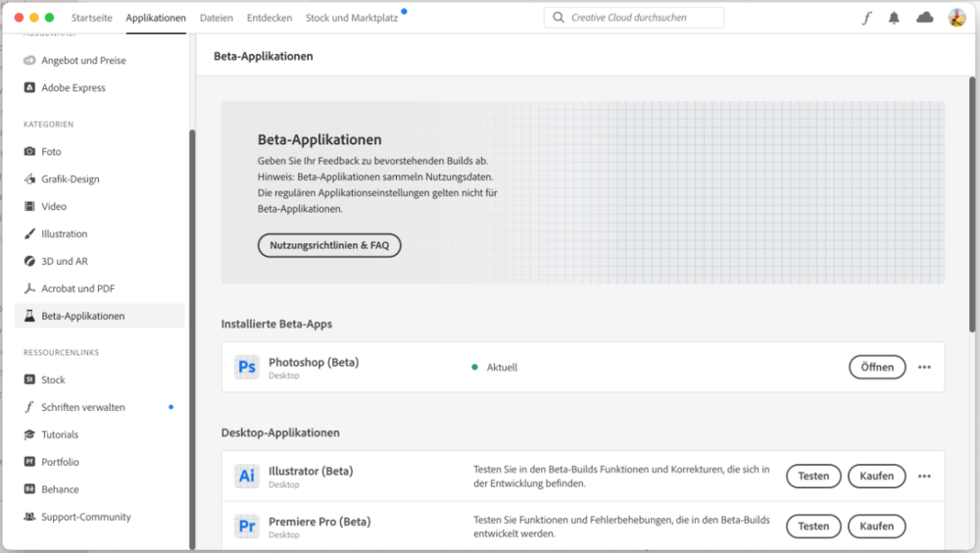Screen dimensions: 980x553
Task: Click the fonts icon in top bar
Action: pyautogui.click(x=866, y=18)
